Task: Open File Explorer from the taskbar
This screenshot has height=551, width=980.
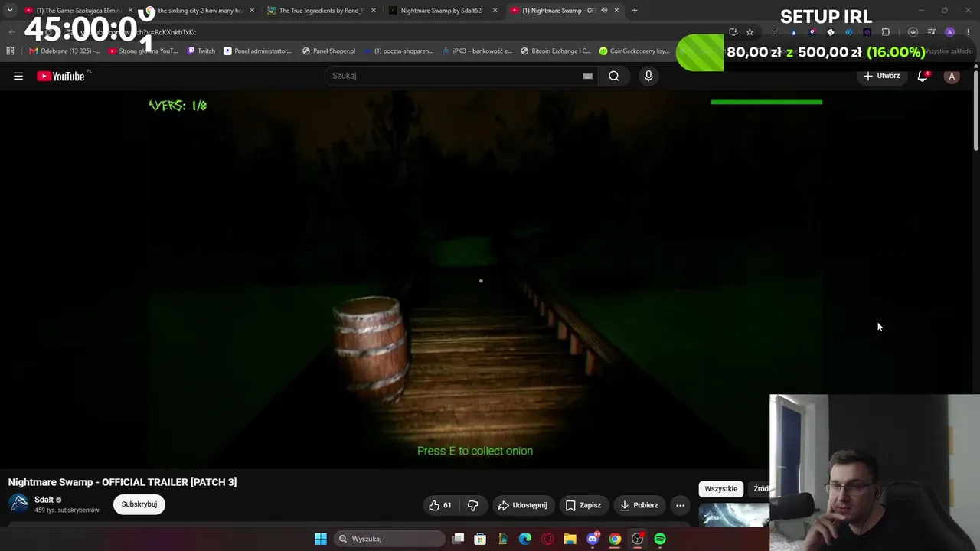Action: pos(570,539)
